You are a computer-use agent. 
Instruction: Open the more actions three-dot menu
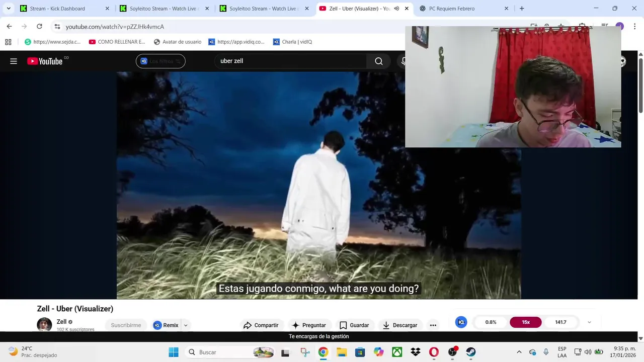tap(433, 325)
